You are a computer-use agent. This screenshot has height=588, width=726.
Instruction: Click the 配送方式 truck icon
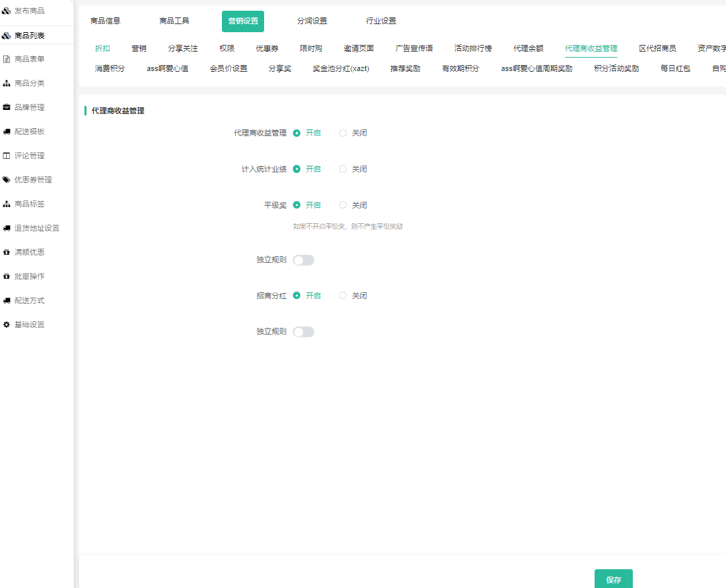click(x=7, y=300)
